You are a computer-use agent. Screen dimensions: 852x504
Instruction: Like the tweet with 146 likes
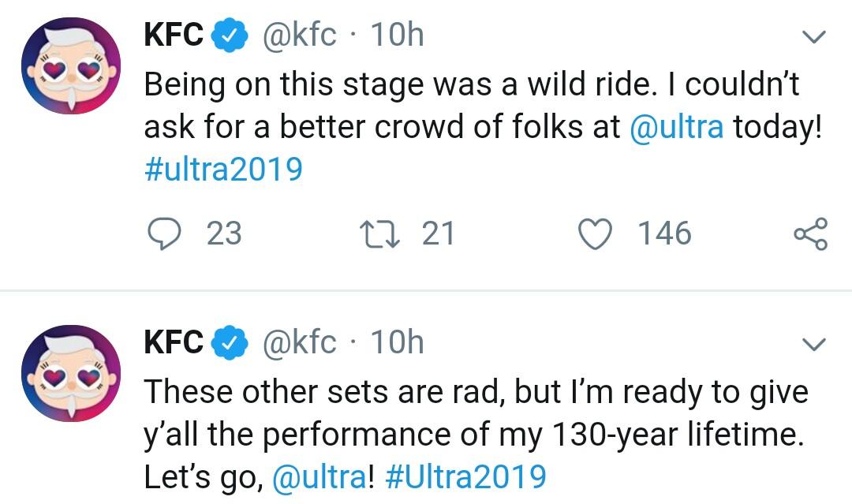[x=596, y=233]
